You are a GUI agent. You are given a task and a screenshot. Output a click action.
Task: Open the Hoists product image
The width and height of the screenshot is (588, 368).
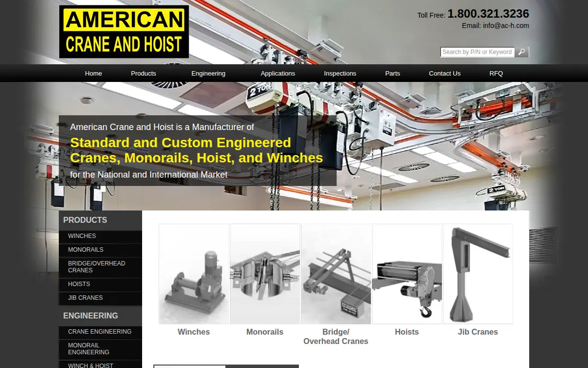tap(407, 274)
